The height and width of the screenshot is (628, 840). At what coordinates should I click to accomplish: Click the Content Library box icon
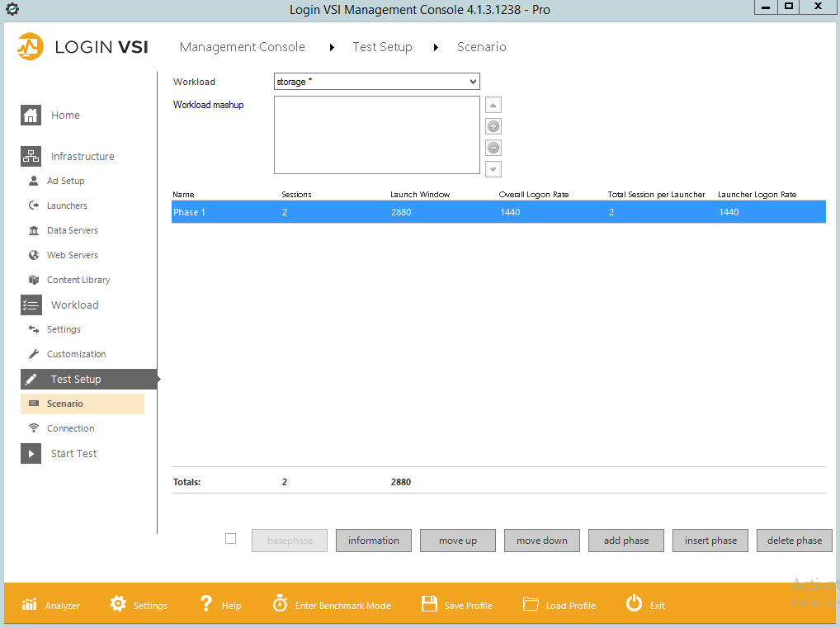pyautogui.click(x=33, y=280)
